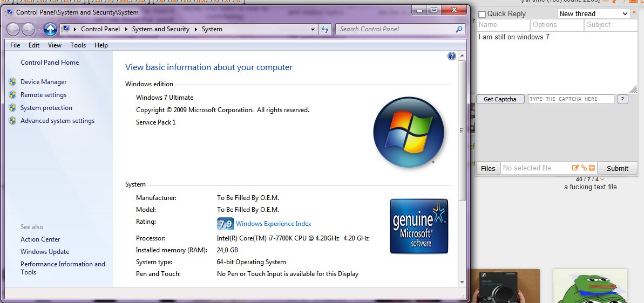Submit the Quick Reply post
644x303 pixels.
[x=618, y=168]
